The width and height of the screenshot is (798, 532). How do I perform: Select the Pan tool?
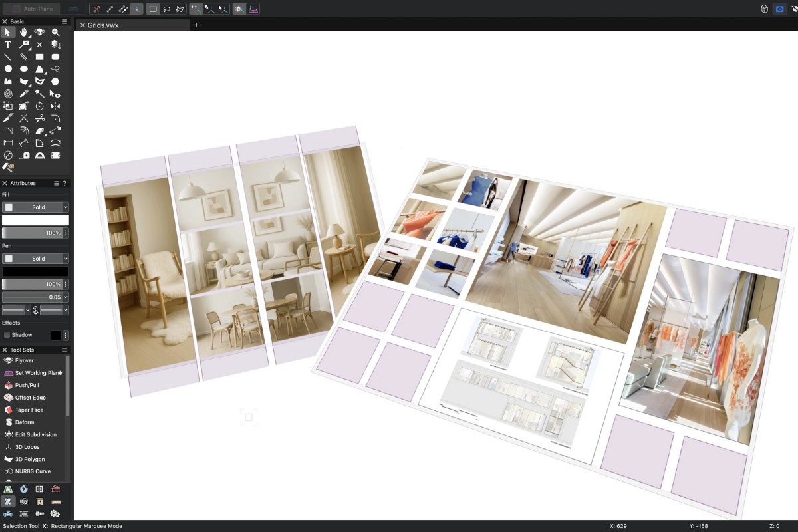coord(23,32)
